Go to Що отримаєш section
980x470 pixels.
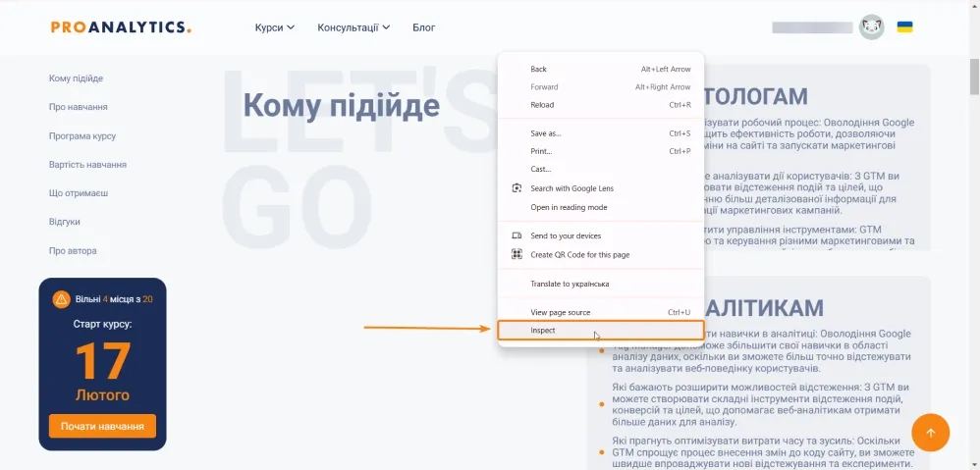[x=79, y=193]
